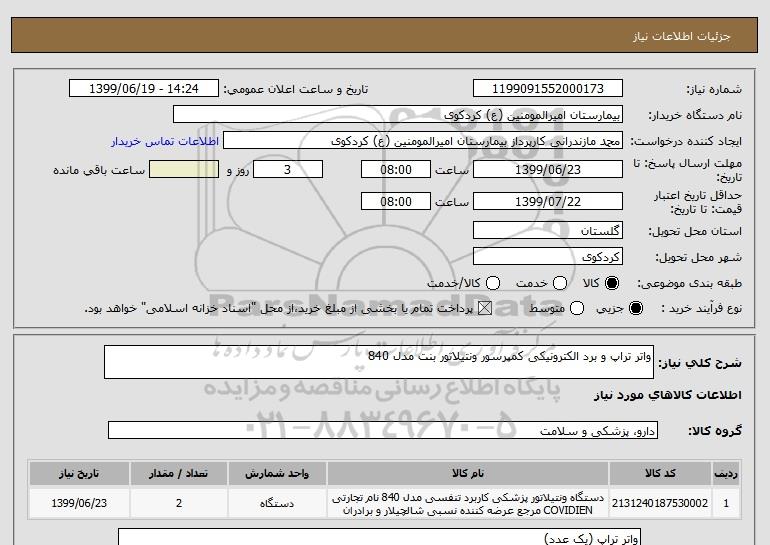The image size is (770, 545).
Task: Select the جزیی purchase type radio
Action: pos(635,308)
